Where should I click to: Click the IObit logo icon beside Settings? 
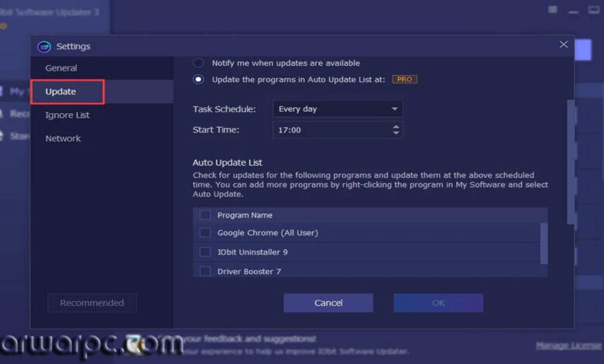[44, 46]
